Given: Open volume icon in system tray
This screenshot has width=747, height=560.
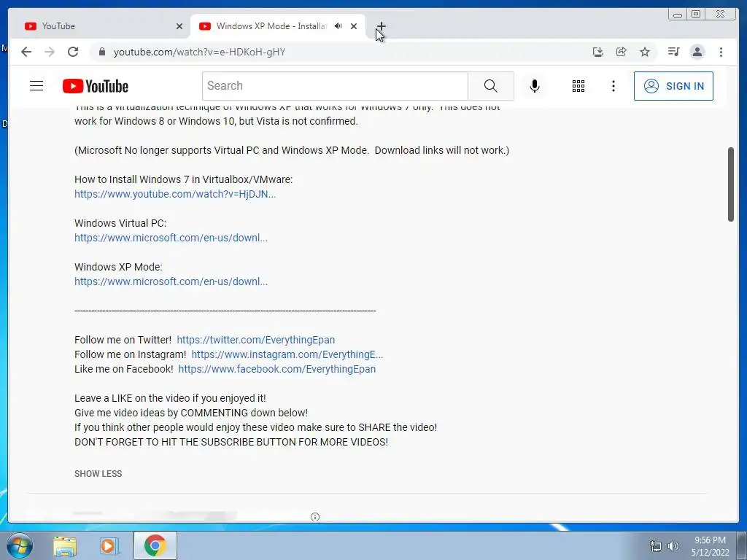Looking at the screenshot, I should click(x=673, y=546).
